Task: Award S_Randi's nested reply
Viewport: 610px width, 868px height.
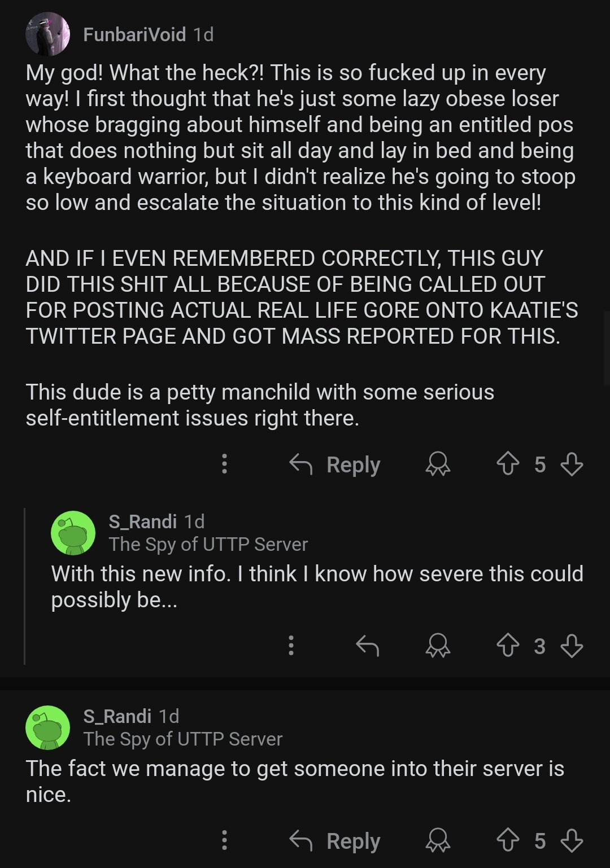Action: (x=438, y=646)
